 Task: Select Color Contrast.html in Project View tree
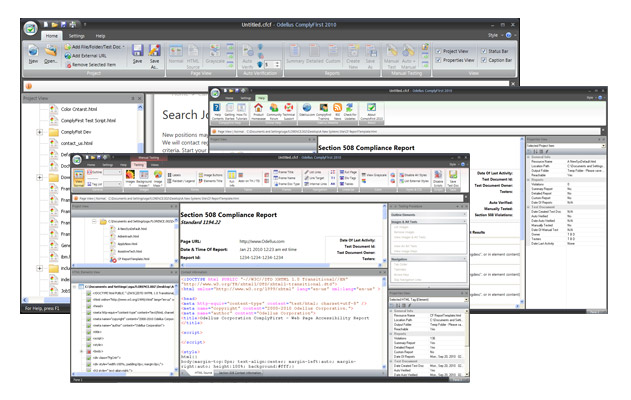[79, 109]
